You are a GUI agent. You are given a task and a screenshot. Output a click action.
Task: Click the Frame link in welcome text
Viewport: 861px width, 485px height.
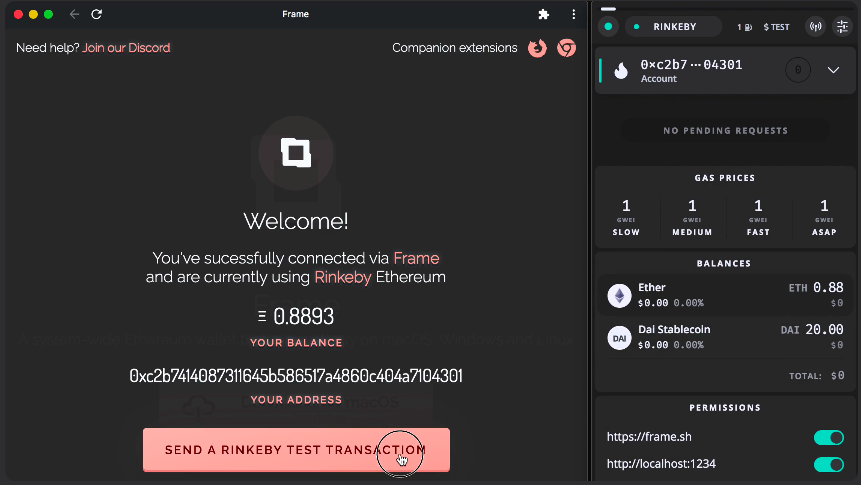[416, 258]
